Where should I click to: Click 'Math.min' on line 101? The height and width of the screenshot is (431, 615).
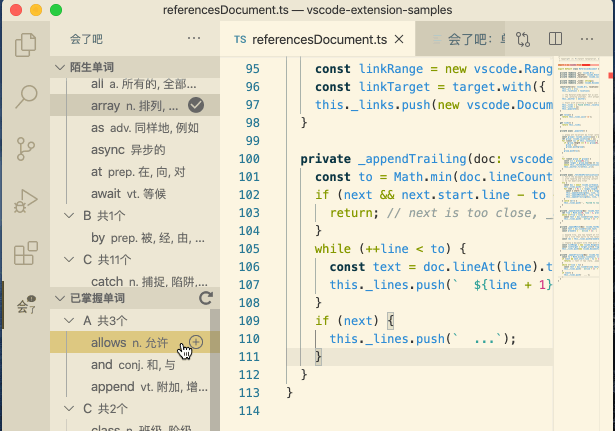[423, 176]
